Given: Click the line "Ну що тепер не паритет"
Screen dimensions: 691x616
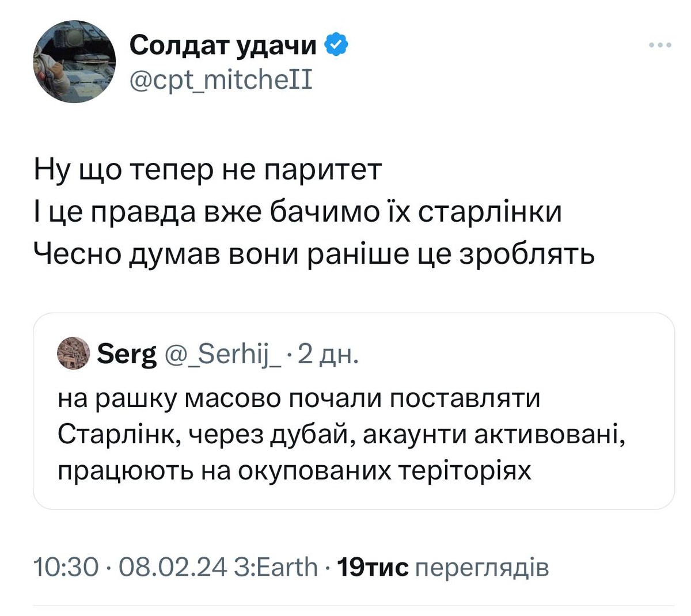Looking at the screenshot, I should click(208, 170).
